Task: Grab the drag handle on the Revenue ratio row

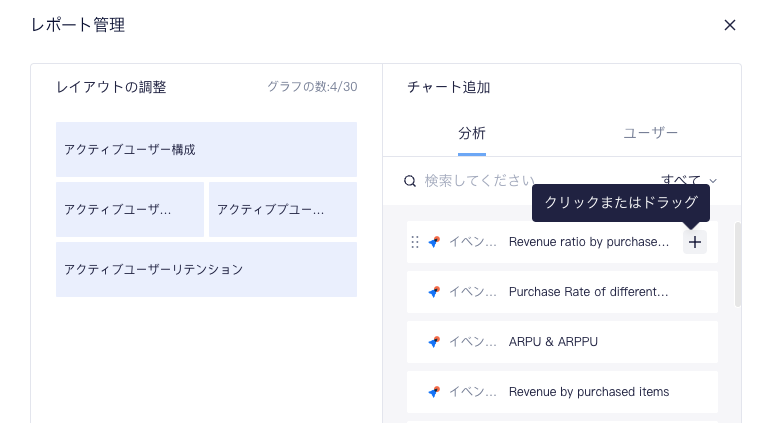Action: 415,242
